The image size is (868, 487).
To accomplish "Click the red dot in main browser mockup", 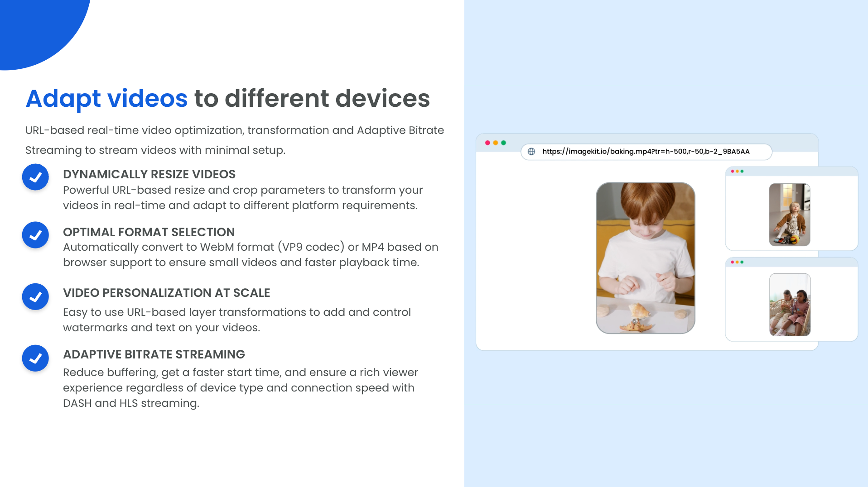I will pos(487,143).
